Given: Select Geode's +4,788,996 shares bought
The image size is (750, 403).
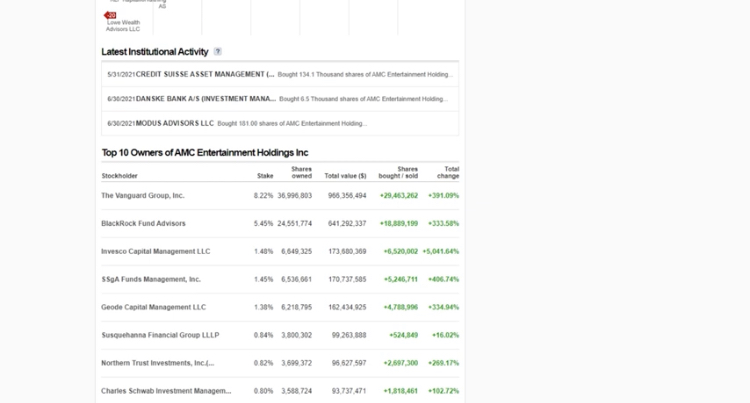Looking at the screenshot, I should click(401, 307).
